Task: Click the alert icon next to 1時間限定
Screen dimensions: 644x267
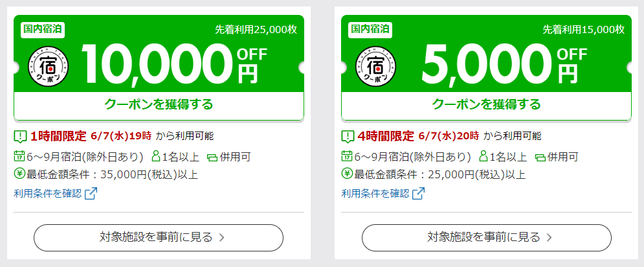Action: (x=21, y=136)
